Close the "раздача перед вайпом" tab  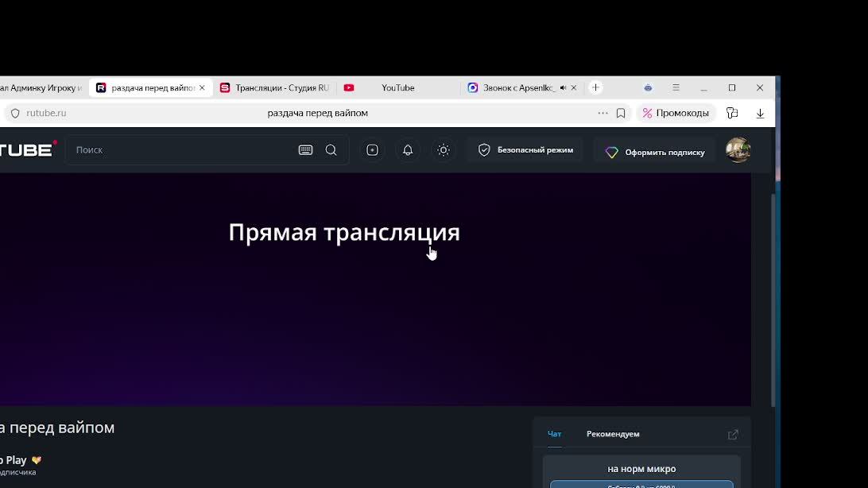pyautogui.click(x=202, y=87)
